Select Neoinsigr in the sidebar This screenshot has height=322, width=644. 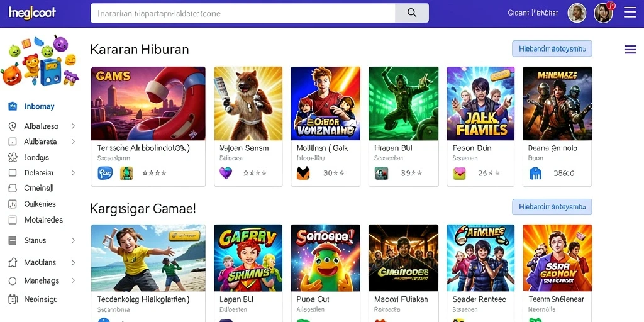click(x=40, y=299)
